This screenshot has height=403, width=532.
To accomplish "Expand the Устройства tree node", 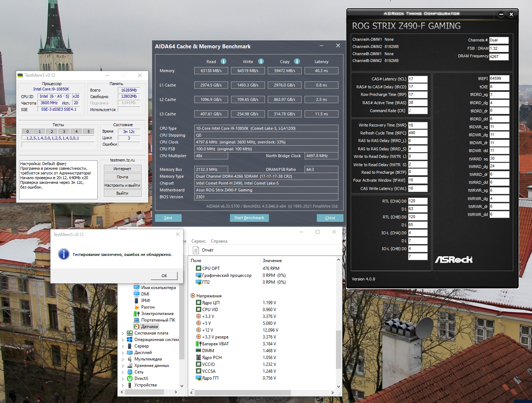I will pyautogui.click(x=123, y=385).
